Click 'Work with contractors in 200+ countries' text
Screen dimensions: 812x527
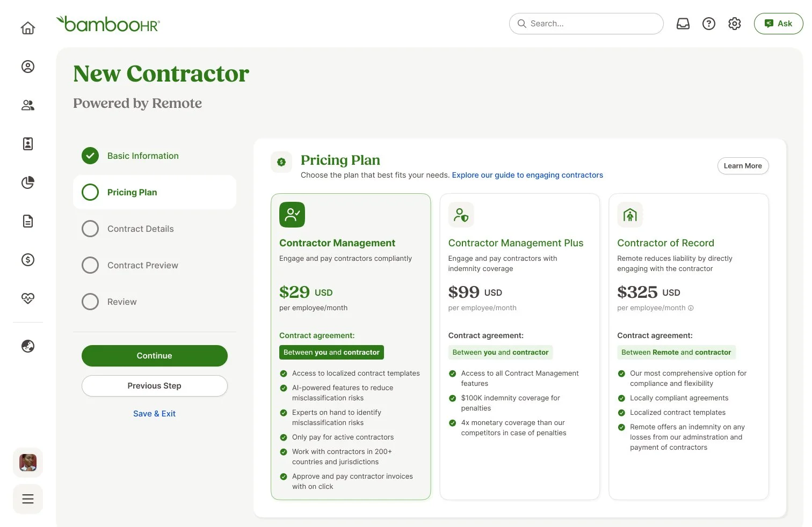(x=342, y=457)
